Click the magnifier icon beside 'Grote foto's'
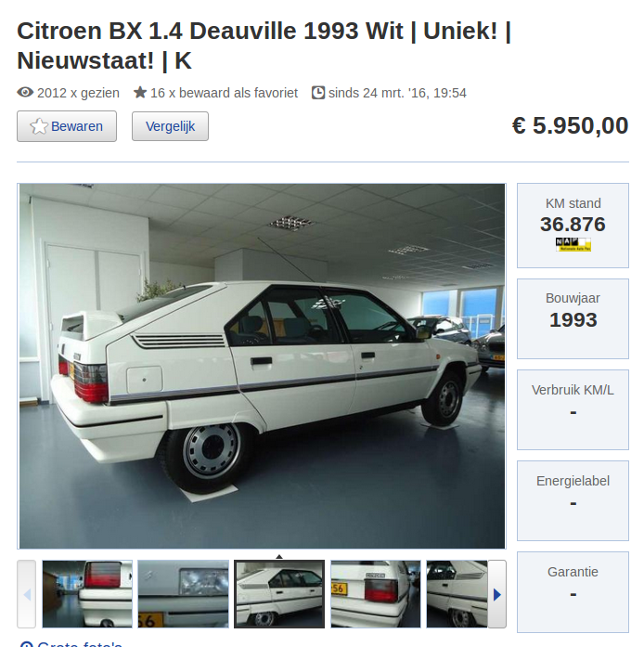Screen dimensions: 644x647 pos(26,644)
